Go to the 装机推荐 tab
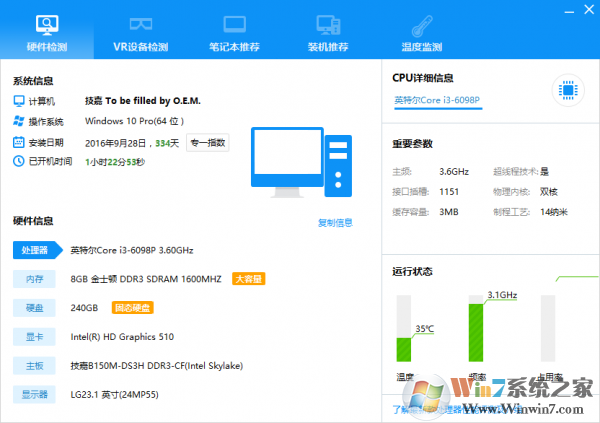 click(x=328, y=34)
